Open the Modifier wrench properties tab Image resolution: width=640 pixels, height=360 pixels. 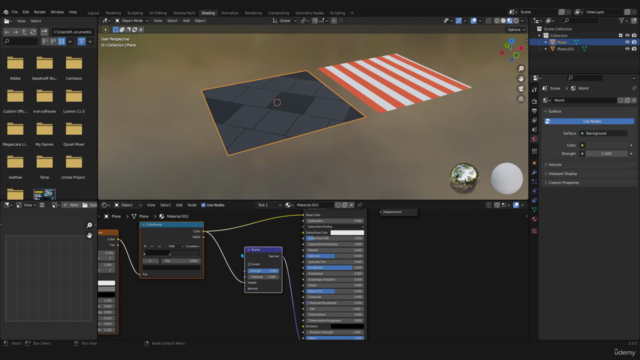click(534, 172)
